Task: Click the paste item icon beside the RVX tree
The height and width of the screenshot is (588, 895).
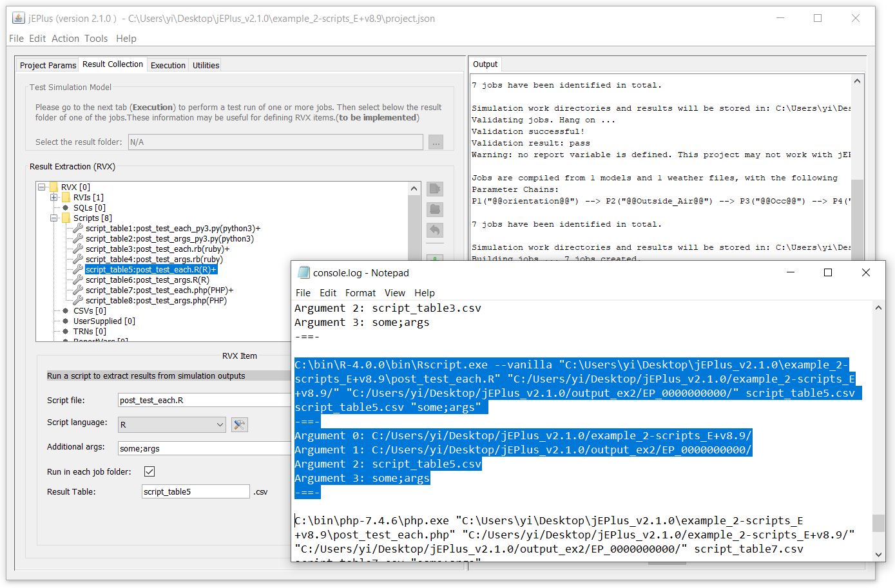Action: (435, 209)
